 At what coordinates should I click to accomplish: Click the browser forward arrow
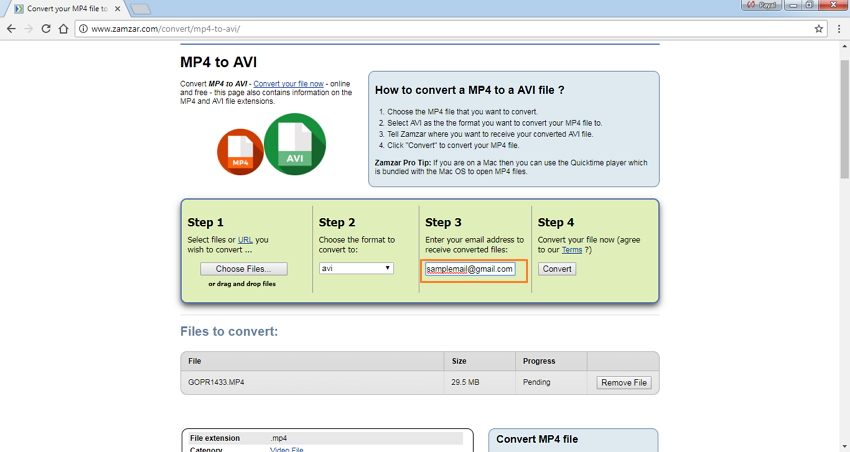(28, 29)
